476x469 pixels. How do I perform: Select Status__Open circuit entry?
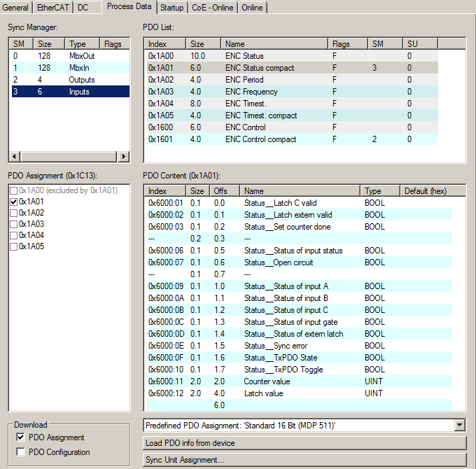point(300,262)
